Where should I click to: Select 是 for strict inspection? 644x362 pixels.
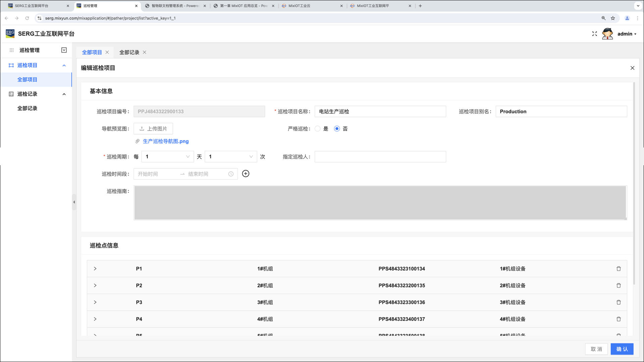(x=317, y=129)
